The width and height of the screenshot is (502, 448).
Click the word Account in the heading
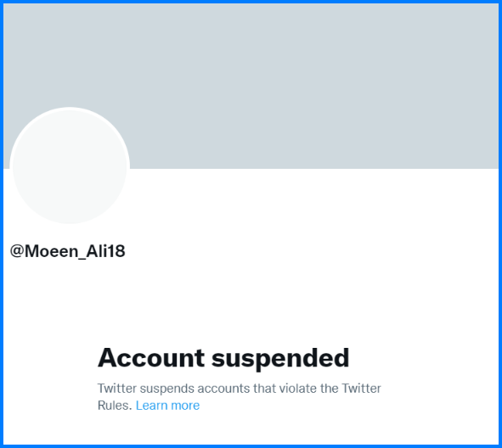coord(151,357)
